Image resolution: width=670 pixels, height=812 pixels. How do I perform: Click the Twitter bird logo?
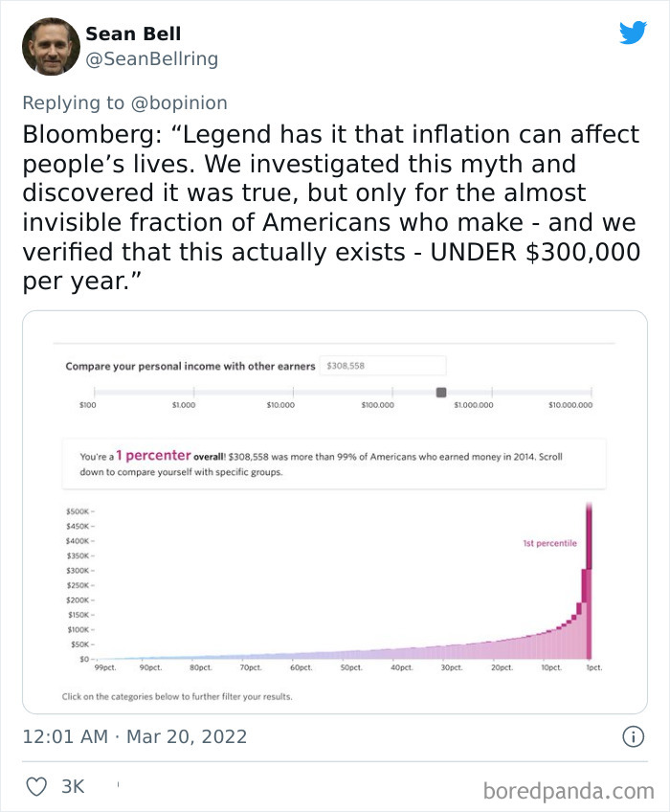click(633, 32)
